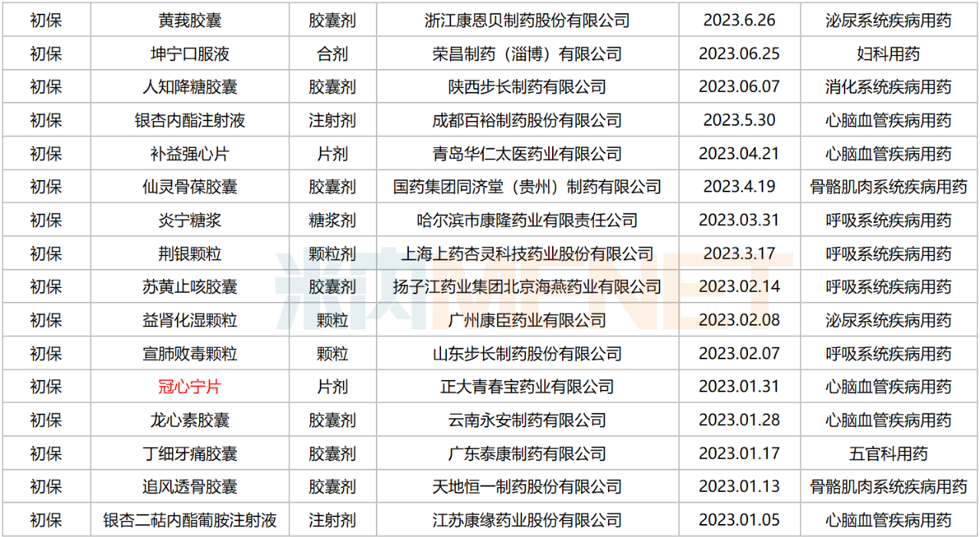Click 国药集团同济堂（贵州）制药有限公司
The image size is (980, 537).
coord(527,187)
